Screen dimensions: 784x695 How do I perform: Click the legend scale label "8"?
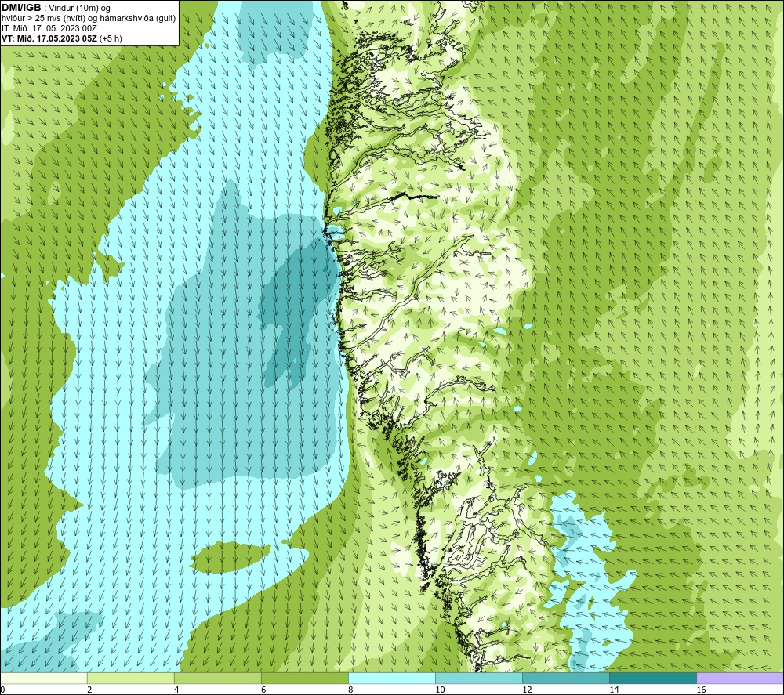350,690
